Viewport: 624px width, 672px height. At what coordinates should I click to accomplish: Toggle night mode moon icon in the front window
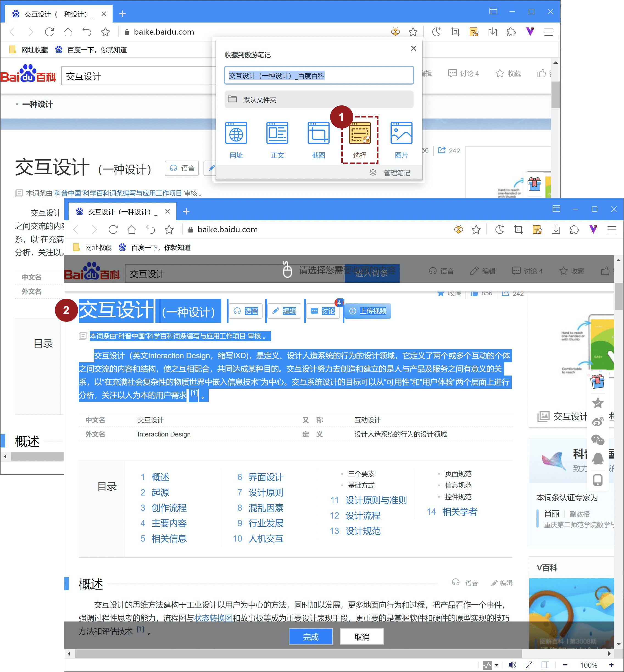[499, 229]
